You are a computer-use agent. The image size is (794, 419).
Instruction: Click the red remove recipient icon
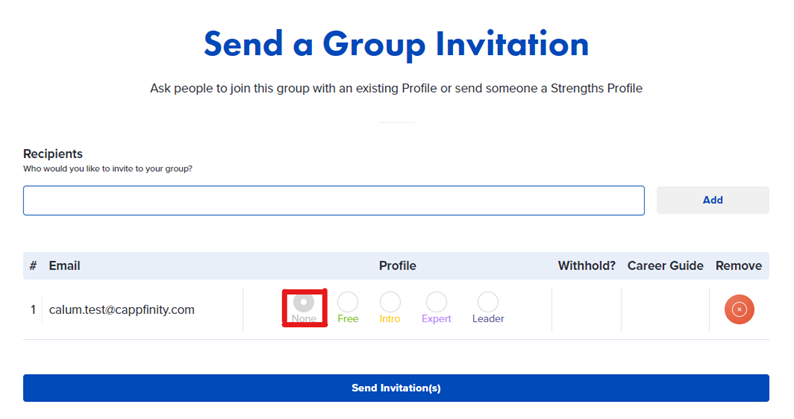click(x=739, y=309)
